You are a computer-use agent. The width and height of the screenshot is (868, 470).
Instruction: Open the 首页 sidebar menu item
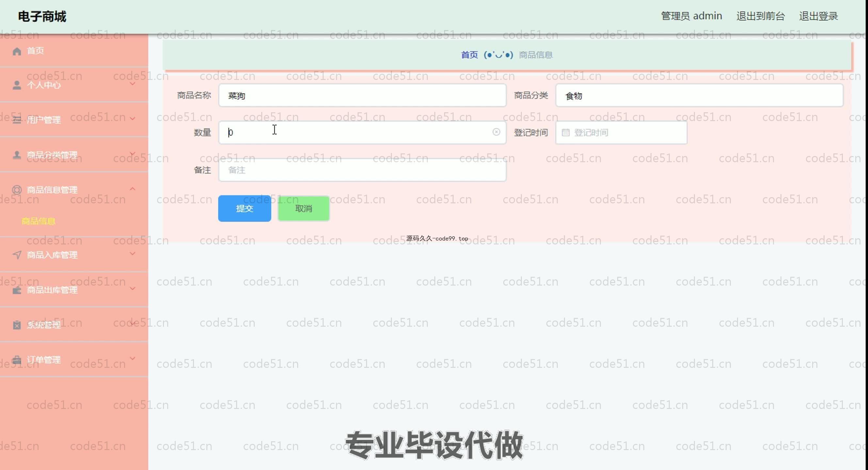click(x=74, y=51)
